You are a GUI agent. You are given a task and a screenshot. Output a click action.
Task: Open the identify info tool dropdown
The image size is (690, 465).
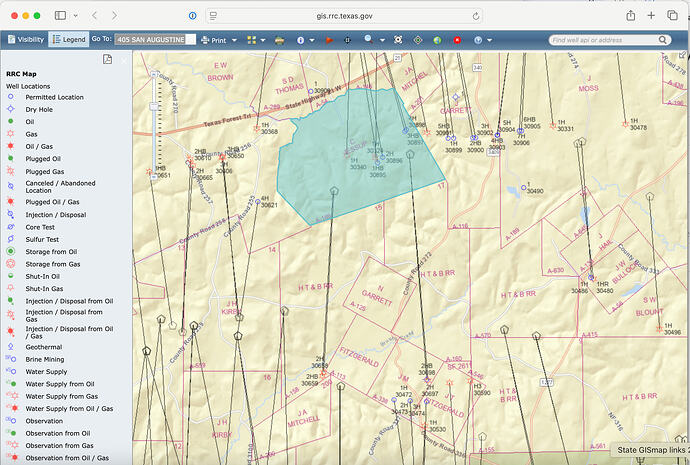pos(311,39)
